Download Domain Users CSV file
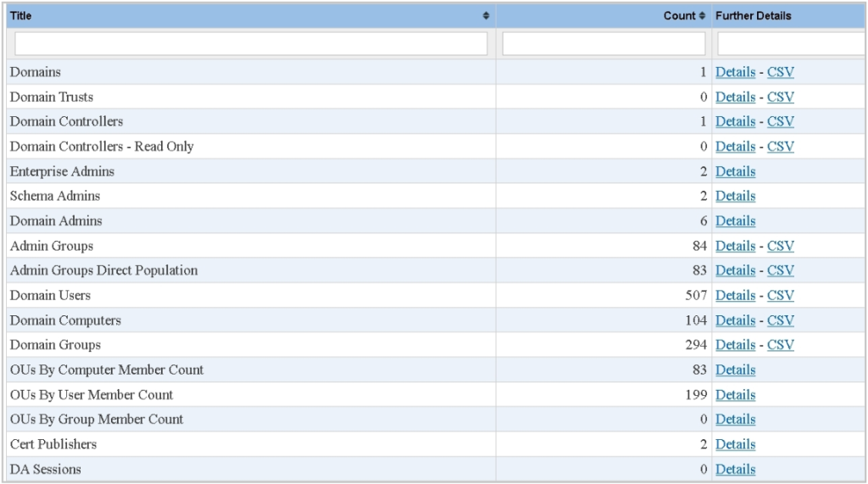This screenshot has width=868, height=484. pos(780,296)
